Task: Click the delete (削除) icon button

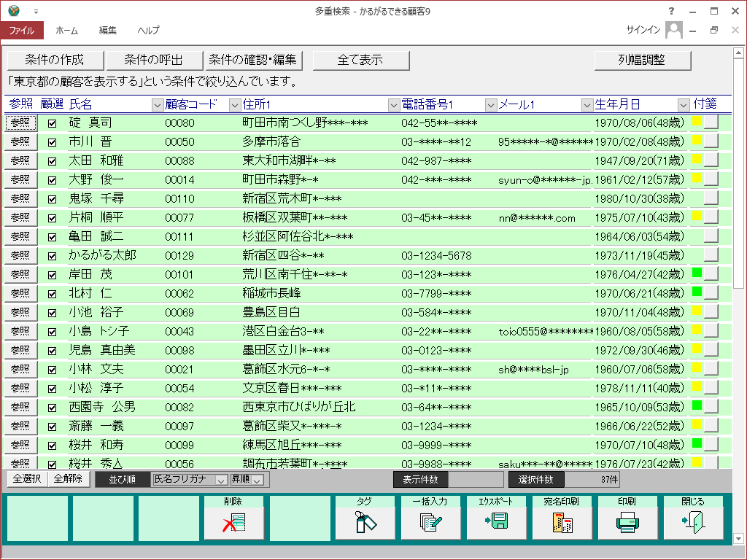Action: tap(234, 522)
